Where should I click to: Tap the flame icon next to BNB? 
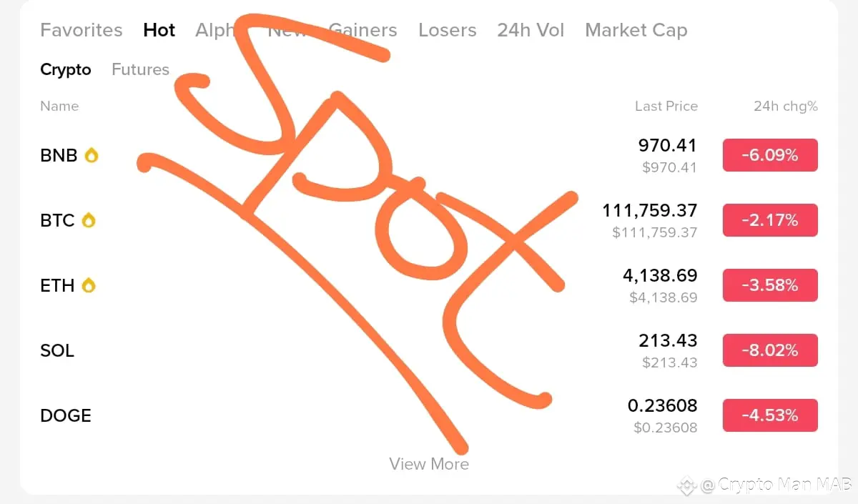pyautogui.click(x=91, y=155)
